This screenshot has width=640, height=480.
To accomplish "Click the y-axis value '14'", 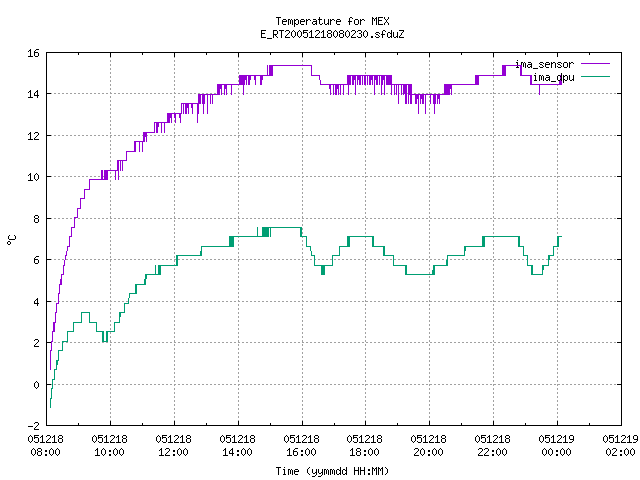I will (x=33, y=94).
